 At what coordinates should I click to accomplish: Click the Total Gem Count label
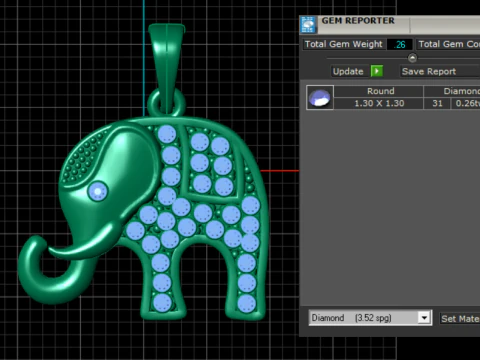(449, 44)
